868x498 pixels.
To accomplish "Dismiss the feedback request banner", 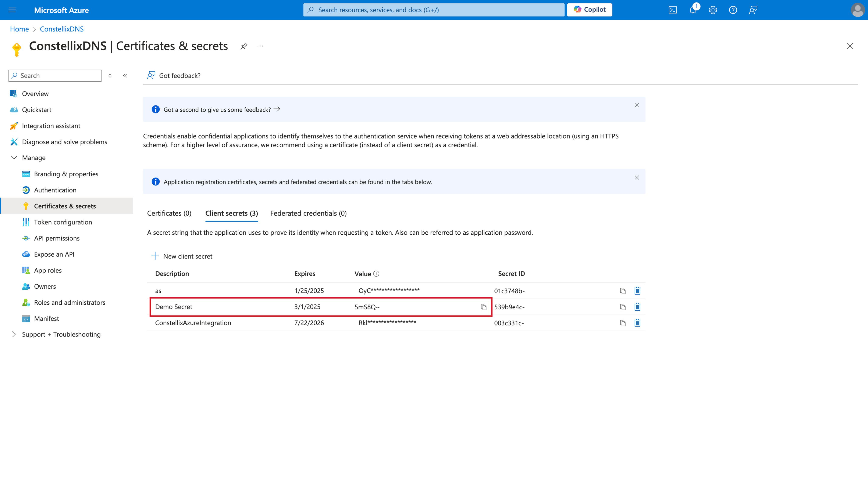I will 637,105.
